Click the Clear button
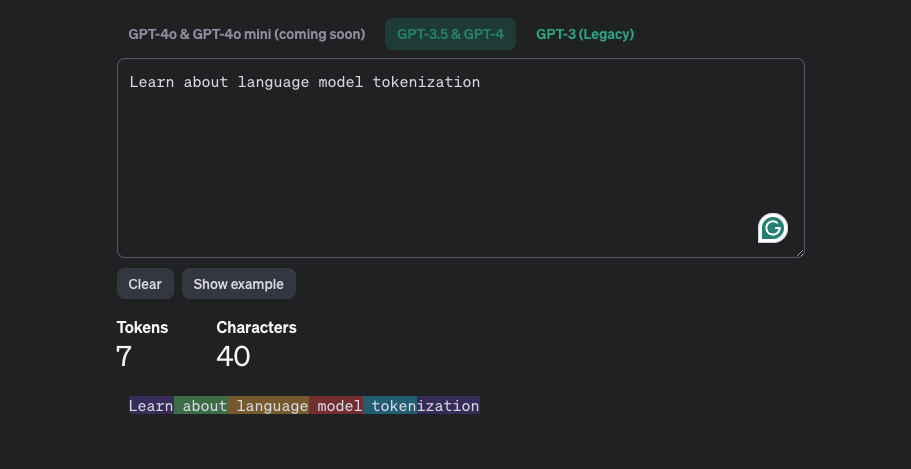 click(x=145, y=284)
